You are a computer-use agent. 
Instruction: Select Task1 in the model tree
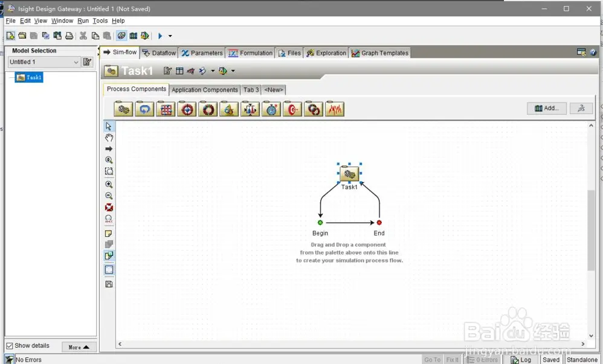pos(29,77)
